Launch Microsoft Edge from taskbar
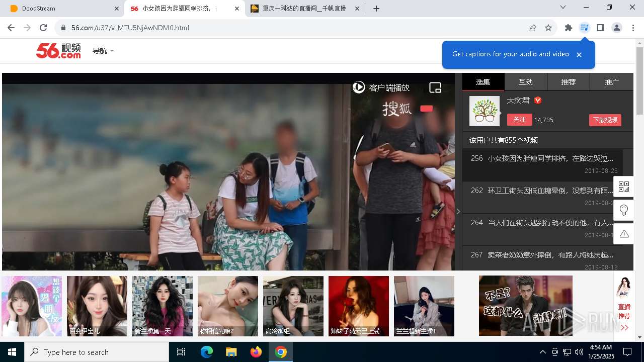The width and height of the screenshot is (644, 362). [207, 352]
